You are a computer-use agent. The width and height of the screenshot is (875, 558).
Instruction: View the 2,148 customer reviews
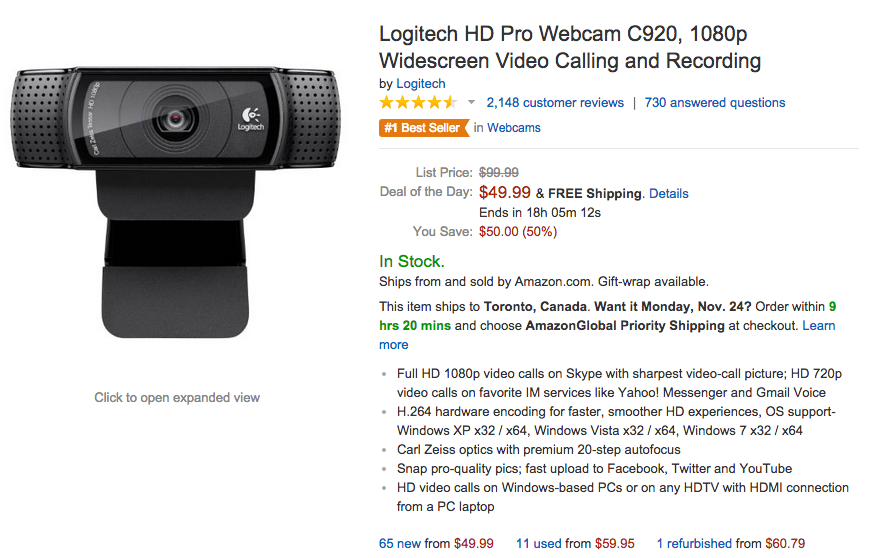pos(555,103)
